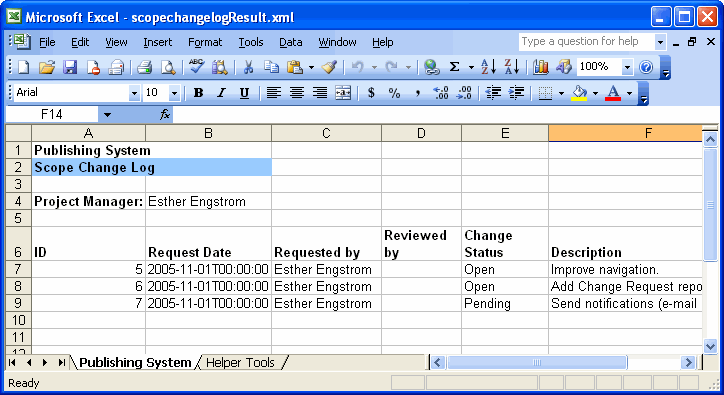Select the Publishing System sheet tab
Image resolution: width=724 pixels, height=395 pixels.
(135, 363)
